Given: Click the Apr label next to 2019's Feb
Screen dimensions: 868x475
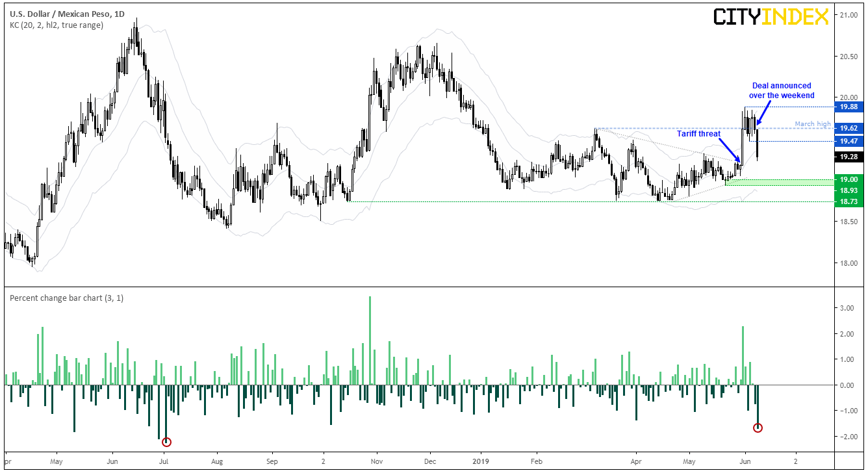Looking at the screenshot, I should pyautogui.click(x=635, y=460).
